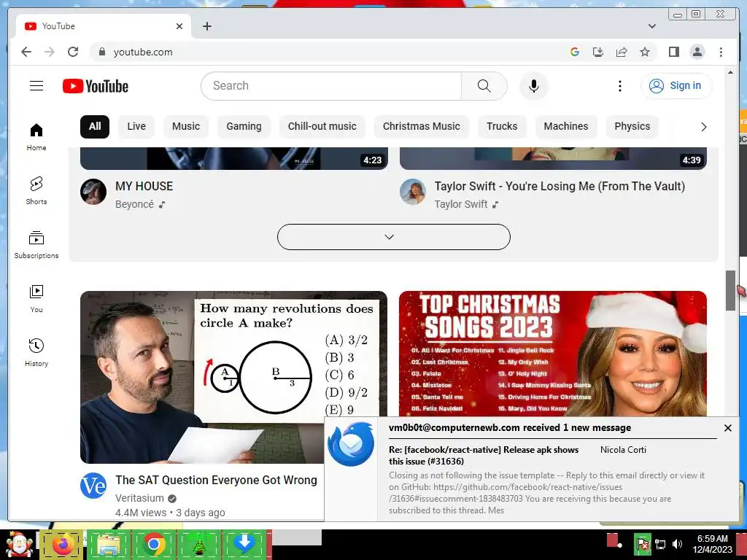
Task: Open the Beyoncé channel name link
Action: click(x=134, y=204)
